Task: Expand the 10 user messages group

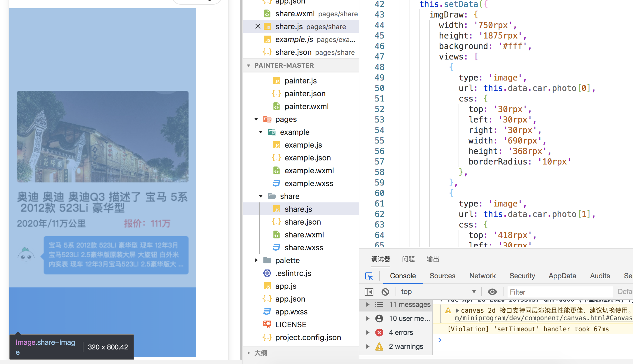Action: 368,318
